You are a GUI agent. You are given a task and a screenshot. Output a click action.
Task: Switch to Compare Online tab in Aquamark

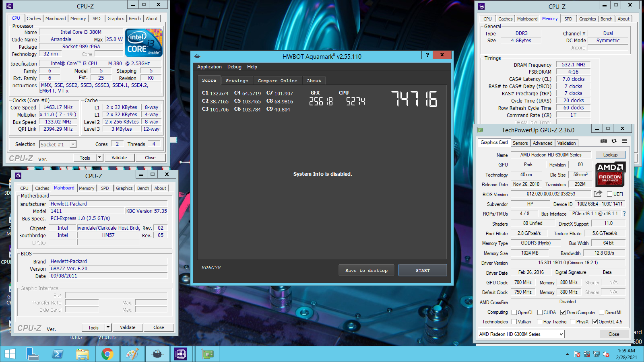(x=277, y=80)
